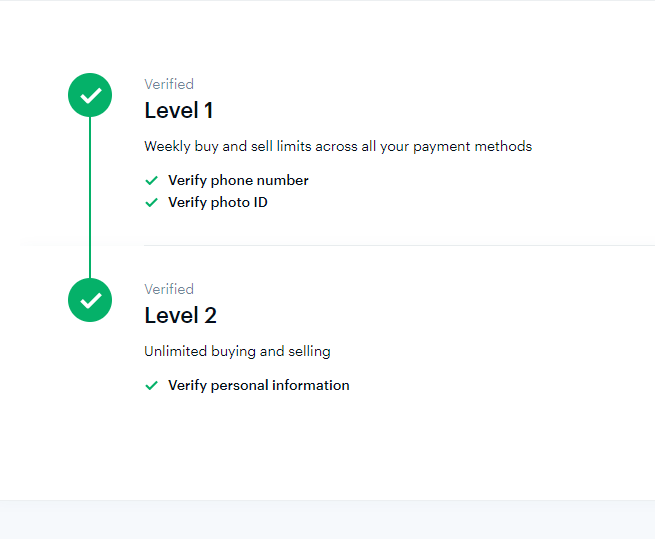The image size is (655, 539).
Task: Click the light gray footer band
Action: pos(327,520)
